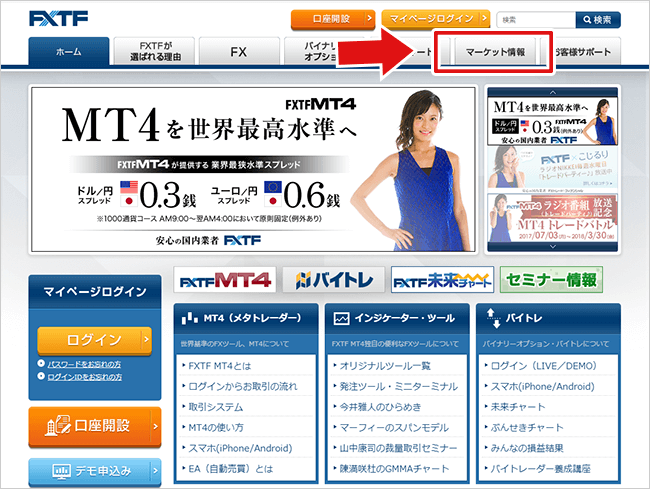Image resolution: width=650 pixels, height=489 pixels.
Task: Open 発注ツール・ミニターミナル link
Action: 399,387
